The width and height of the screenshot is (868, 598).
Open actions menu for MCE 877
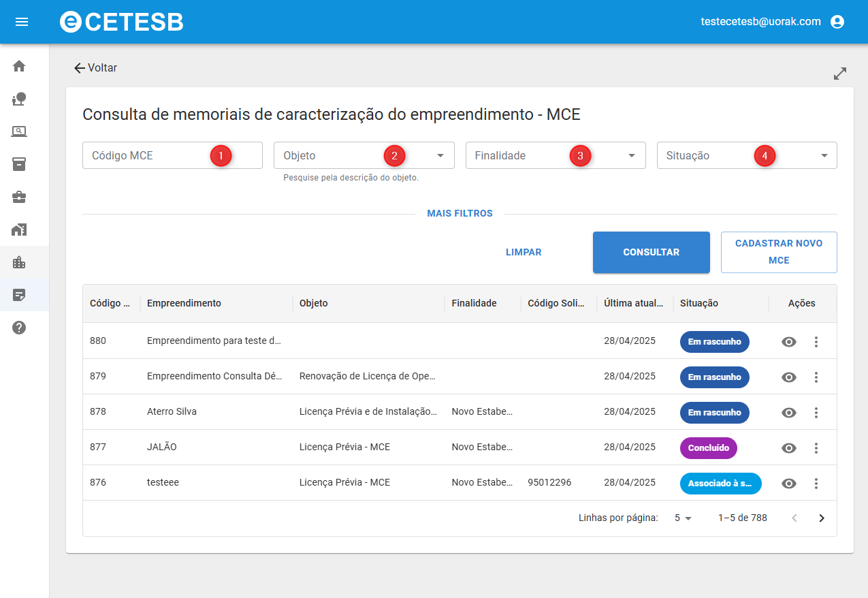coord(816,448)
